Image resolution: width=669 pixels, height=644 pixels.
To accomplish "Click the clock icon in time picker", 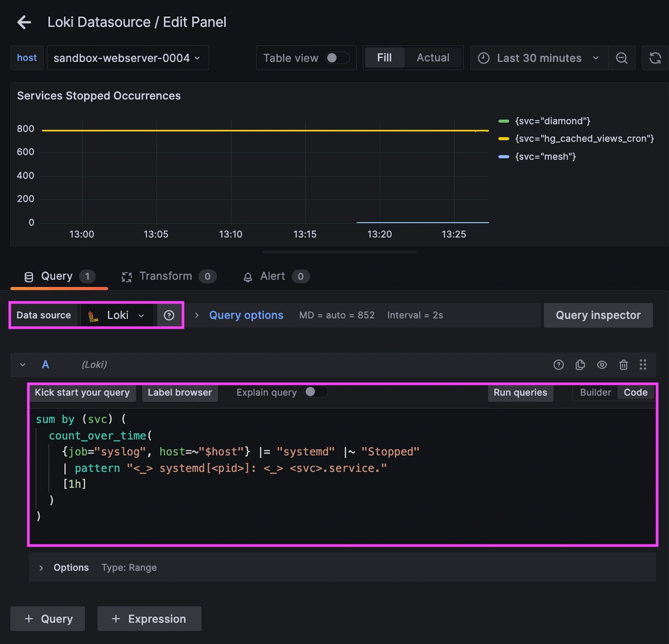I will point(484,58).
